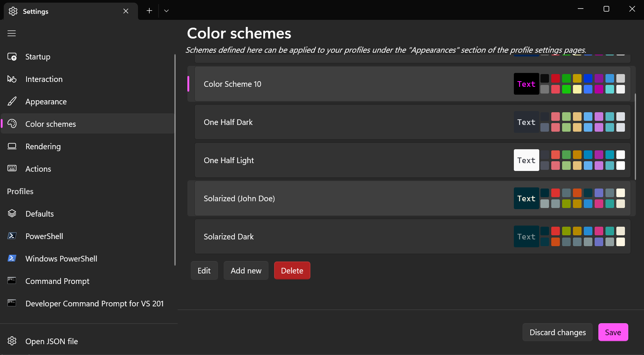The image size is (644, 355).
Task: Click the Interaction cursor icon
Action: coord(12,79)
